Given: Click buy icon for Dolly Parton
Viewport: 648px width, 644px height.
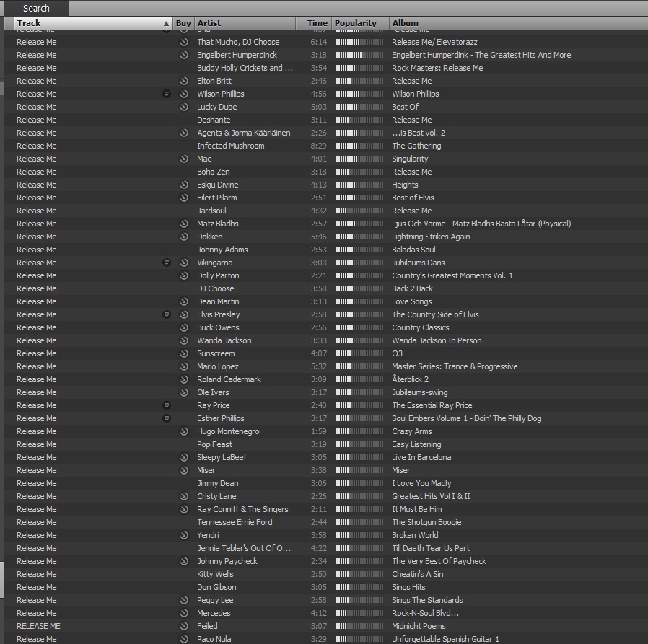Looking at the screenshot, I should click(x=184, y=275).
